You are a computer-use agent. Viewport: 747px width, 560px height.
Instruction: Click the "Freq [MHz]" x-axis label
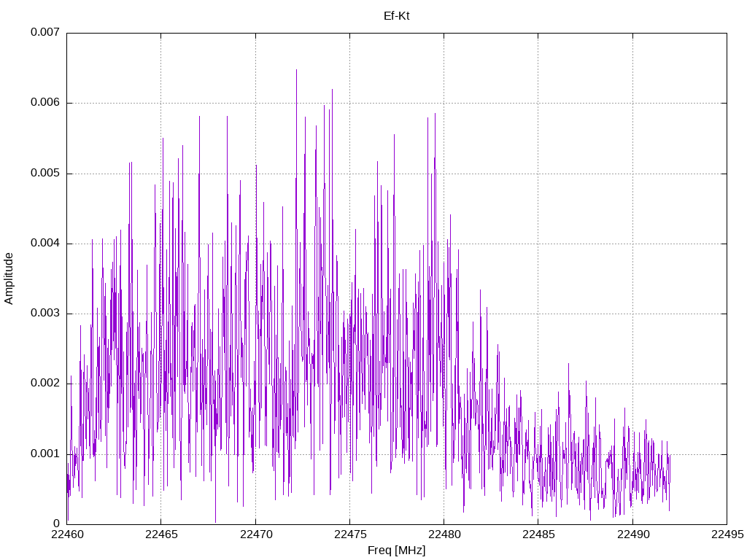396,551
